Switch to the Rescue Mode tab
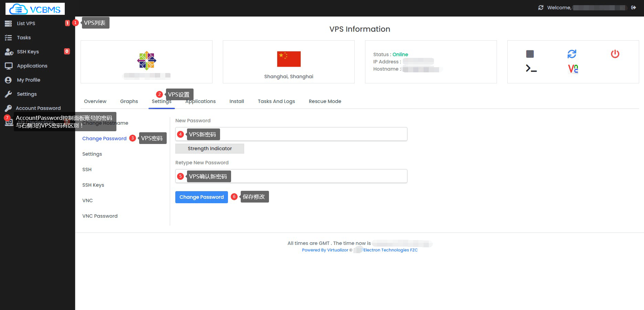Viewport: 644px width, 310px height. tap(325, 101)
